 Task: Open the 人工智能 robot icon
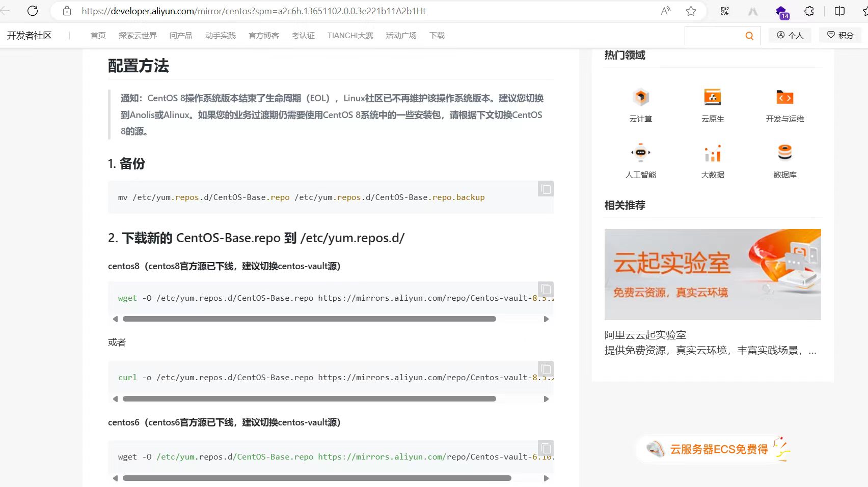640,153
